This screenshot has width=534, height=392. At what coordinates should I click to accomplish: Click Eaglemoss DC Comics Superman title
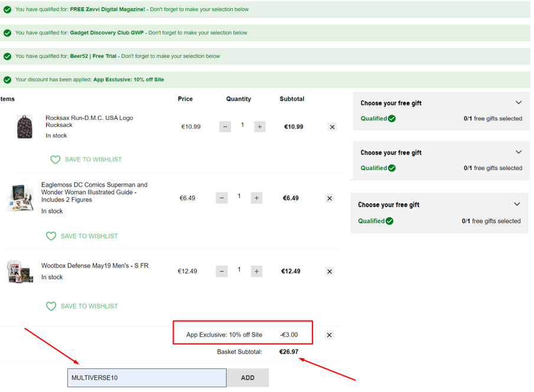95,192
